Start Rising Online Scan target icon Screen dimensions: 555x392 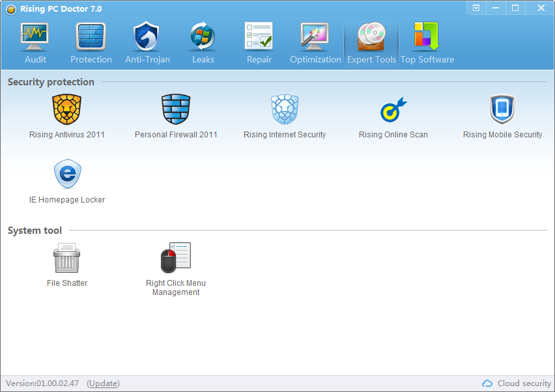coord(393,109)
